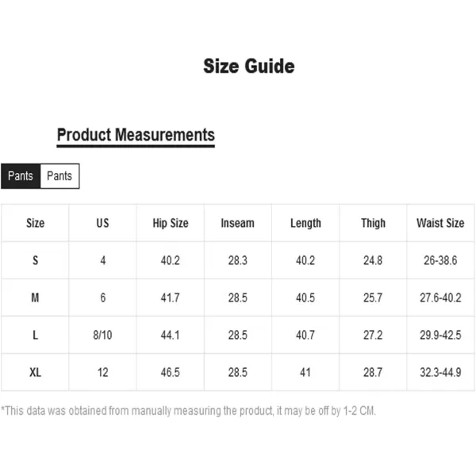Click the 41 length cell for XL

coord(305,373)
